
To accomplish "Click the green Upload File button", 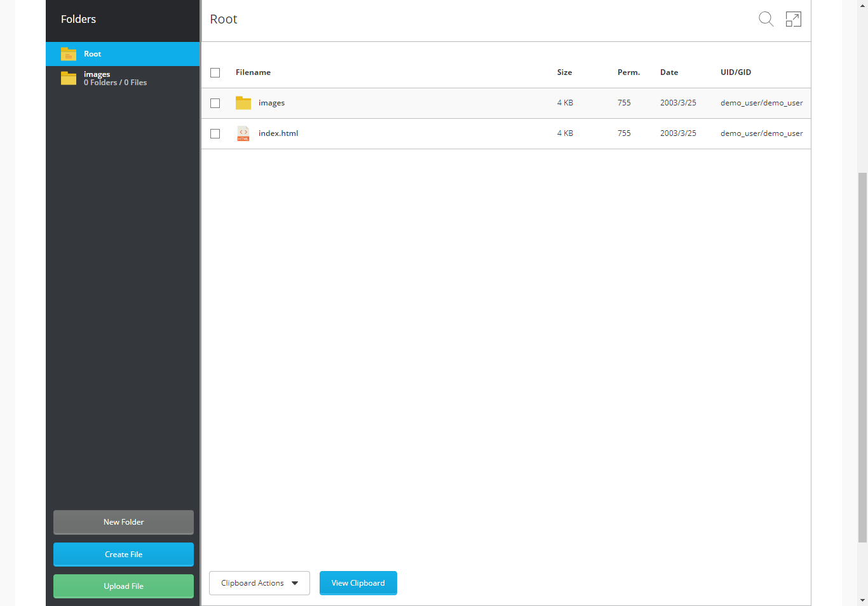I will [x=123, y=586].
